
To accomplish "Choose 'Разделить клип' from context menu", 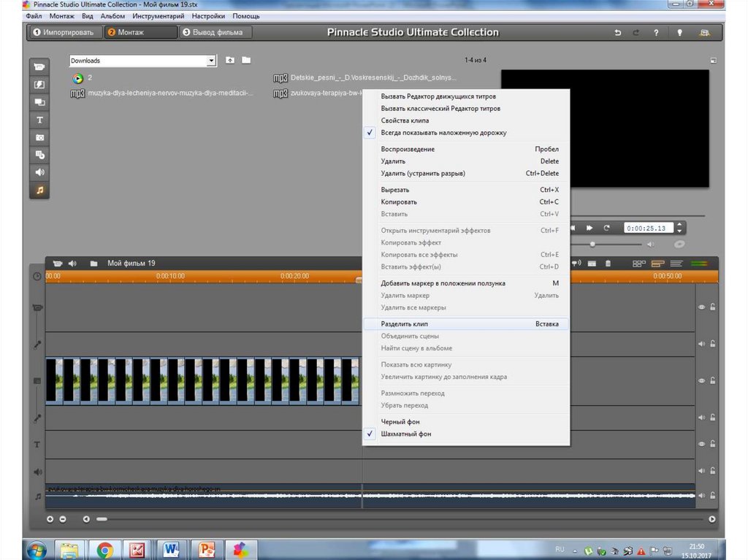I will tap(405, 324).
